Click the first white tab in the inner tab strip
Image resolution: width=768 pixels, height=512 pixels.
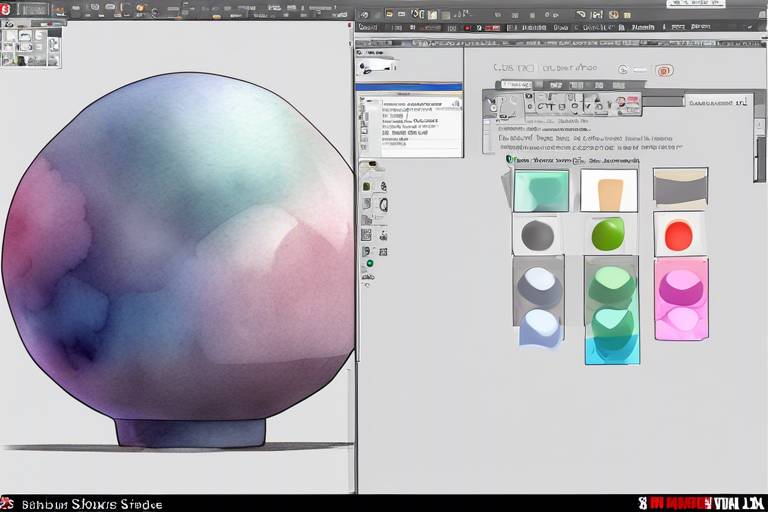[516, 85]
